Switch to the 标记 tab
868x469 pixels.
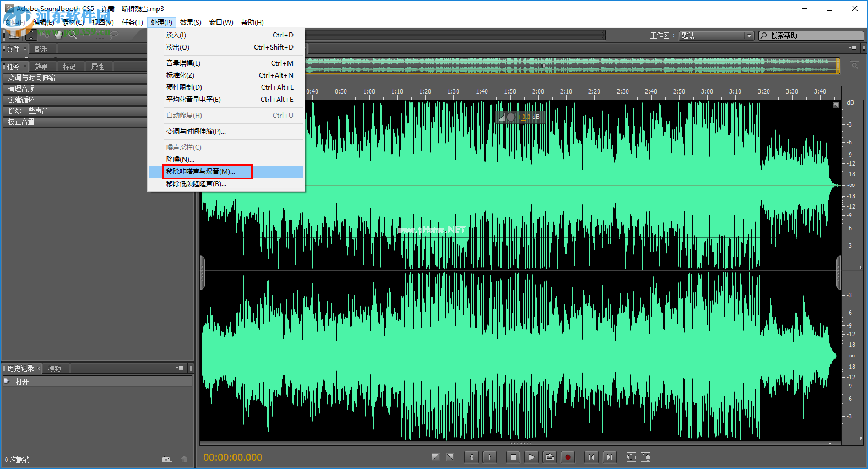coord(69,67)
